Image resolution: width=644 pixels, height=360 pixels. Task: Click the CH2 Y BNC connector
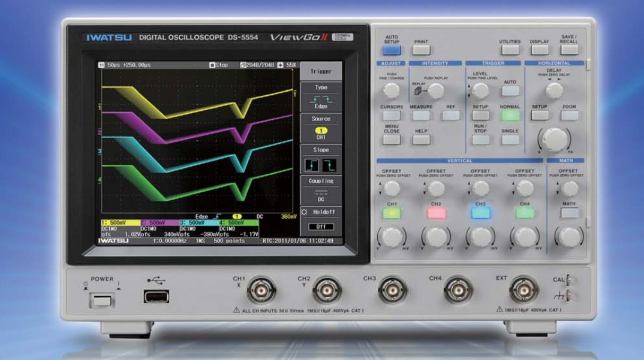click(x=327, y=291)
